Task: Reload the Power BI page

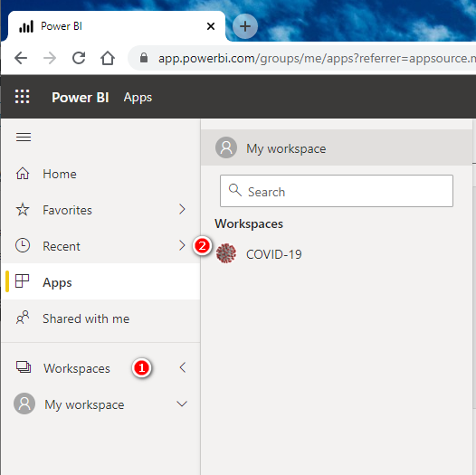Action: click(79, 58)
